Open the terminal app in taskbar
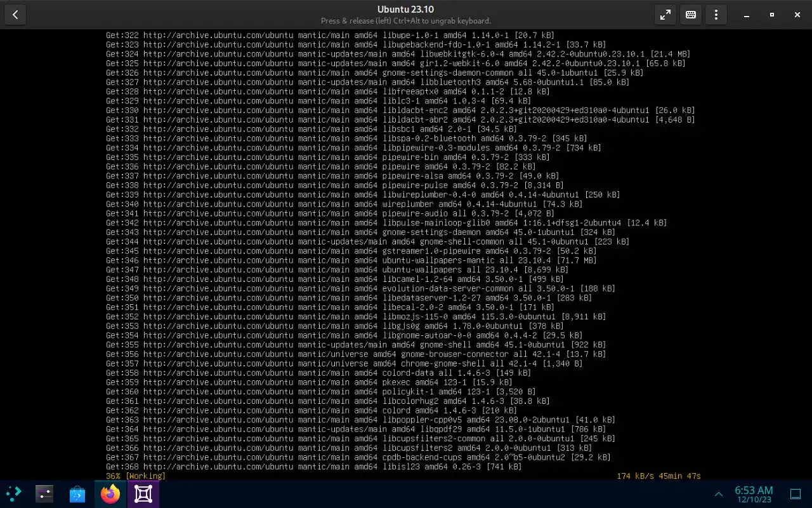812x508 pixels. [44, 494]
